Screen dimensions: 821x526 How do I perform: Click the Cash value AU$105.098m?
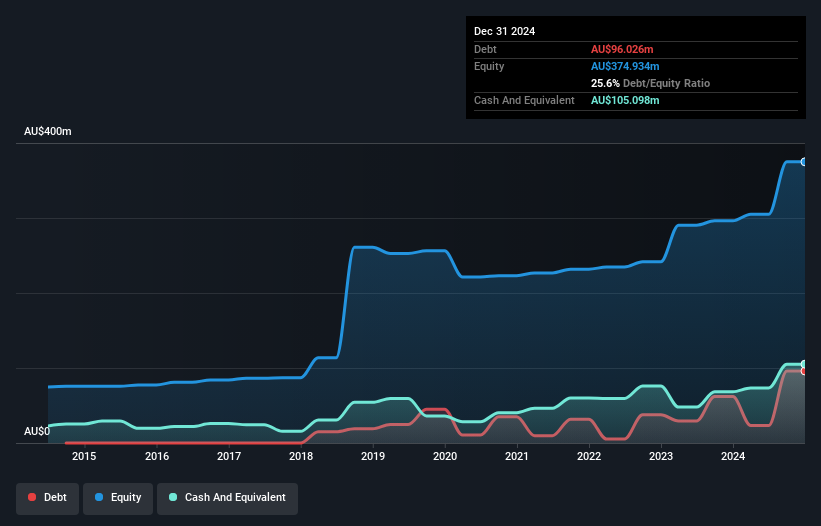[625, 100]
